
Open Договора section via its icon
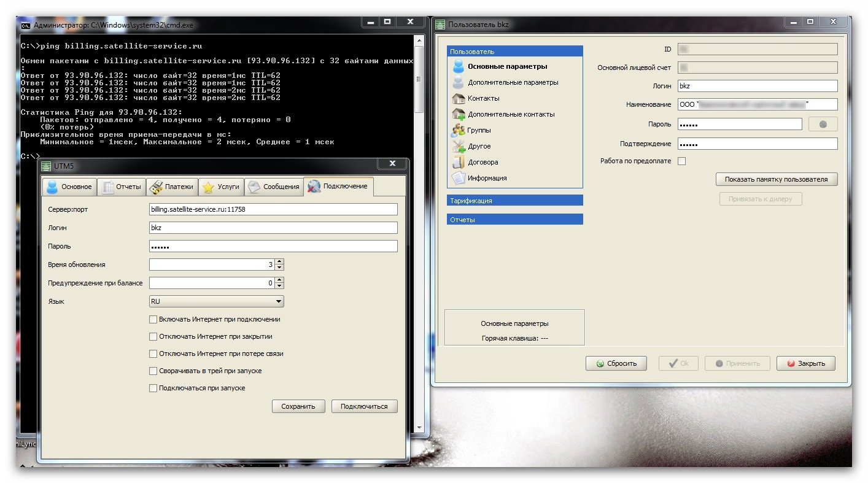click(x=458, y=162)
